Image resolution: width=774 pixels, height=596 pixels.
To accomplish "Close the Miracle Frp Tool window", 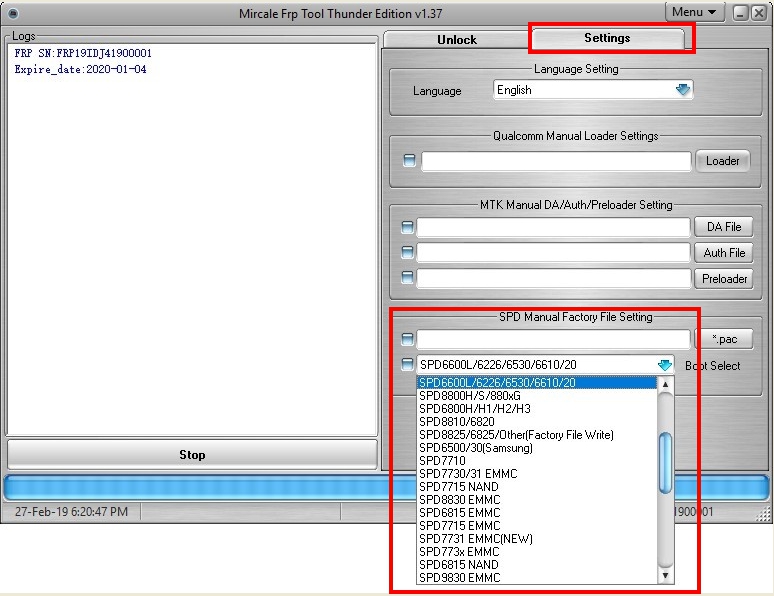I will [x=759, y=13].
